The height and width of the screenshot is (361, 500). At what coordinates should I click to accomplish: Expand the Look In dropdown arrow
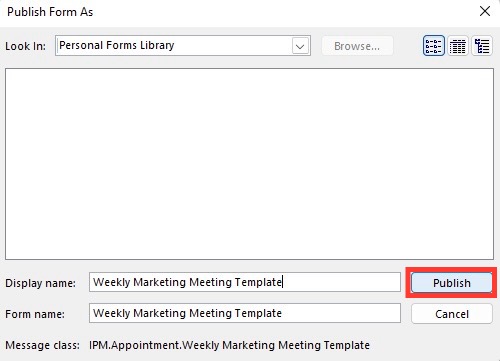(300, 46)
